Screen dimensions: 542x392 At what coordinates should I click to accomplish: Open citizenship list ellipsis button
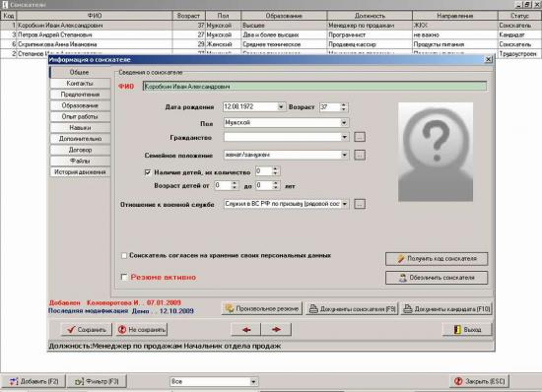(360, 137)
